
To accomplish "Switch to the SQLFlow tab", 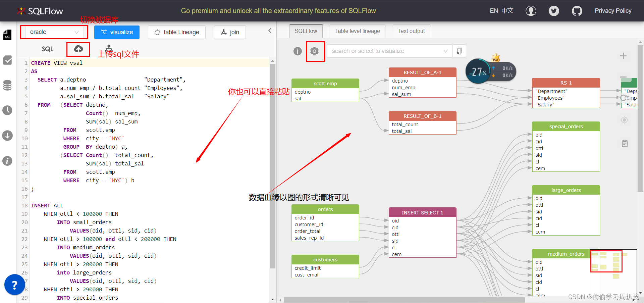I will coord(306,31).
